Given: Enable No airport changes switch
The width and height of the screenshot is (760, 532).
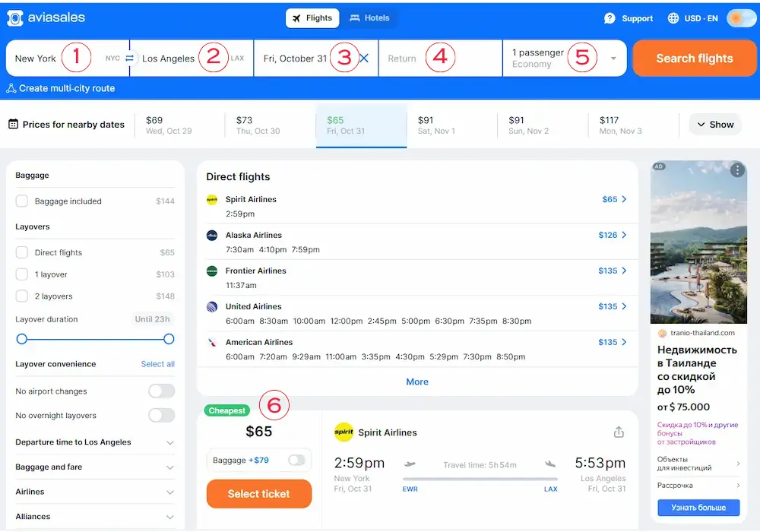Looking at the screenshot, I should pos(161,391).
